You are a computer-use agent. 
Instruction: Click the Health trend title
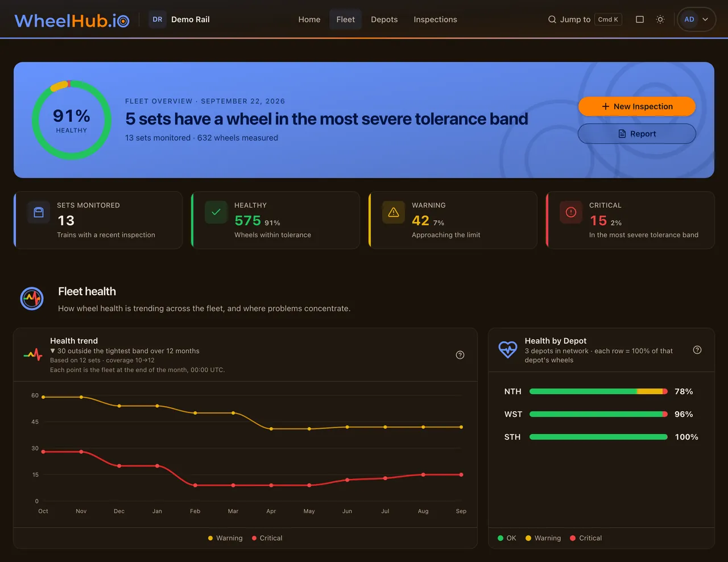[74, 341]
